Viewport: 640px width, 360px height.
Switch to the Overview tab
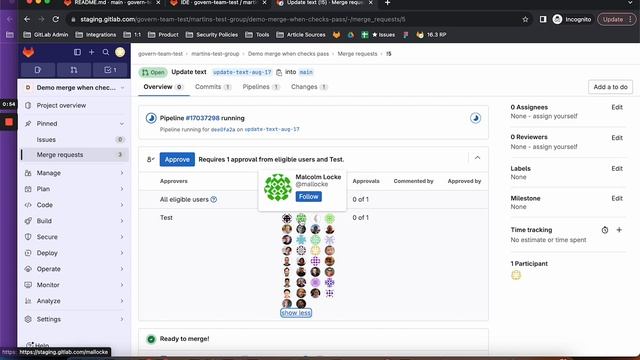click(163, 87)
